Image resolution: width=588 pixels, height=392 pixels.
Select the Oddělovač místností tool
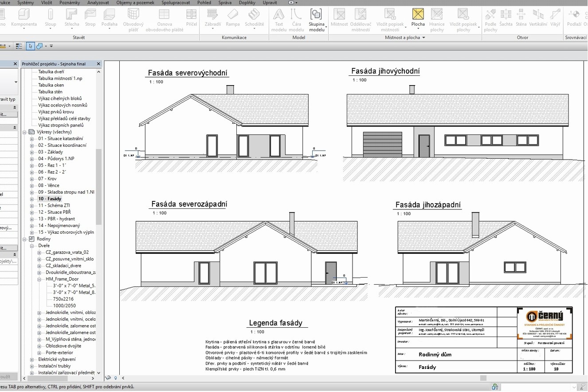click(360, 20)
